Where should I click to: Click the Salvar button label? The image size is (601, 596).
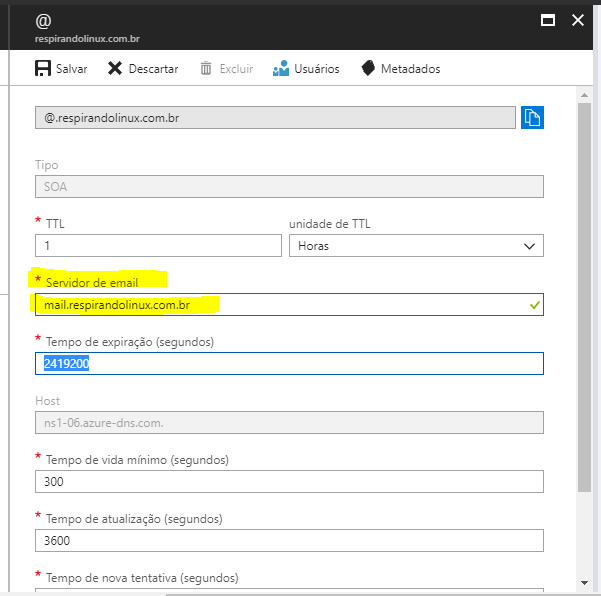(x=71, y=69)
